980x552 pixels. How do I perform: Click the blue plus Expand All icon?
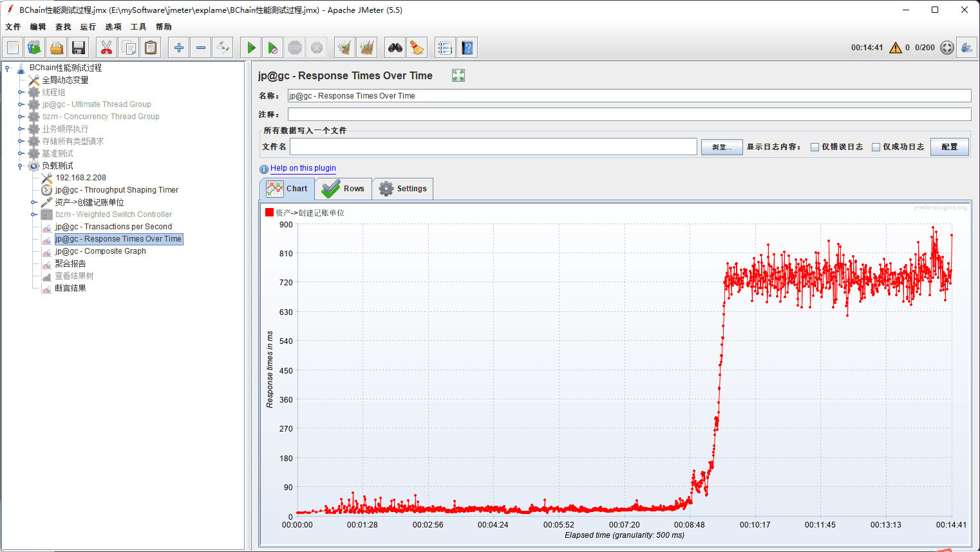tap(179, 48)
